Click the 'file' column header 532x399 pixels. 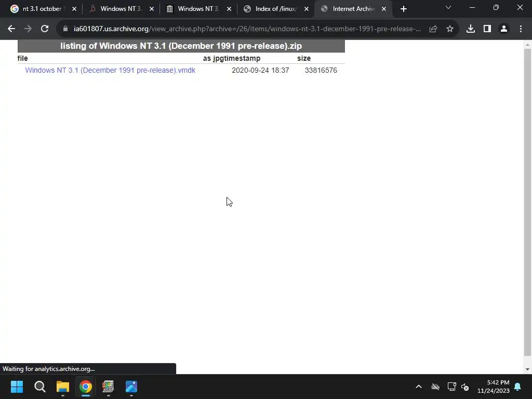coord(23,58)
